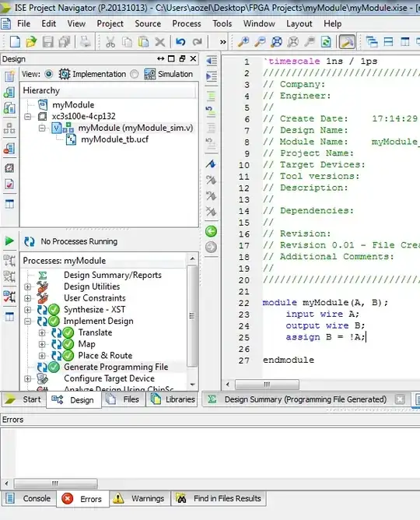
Task: Click the Save toolbar icon
Action: [47, 42]
